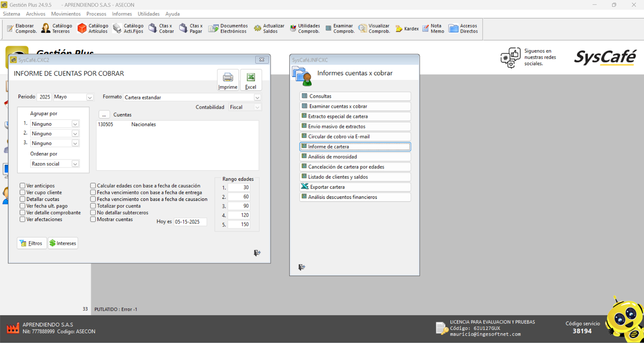
Task: Expand the Ordenar por Razon social dropdown
Action: pos(75,164)
